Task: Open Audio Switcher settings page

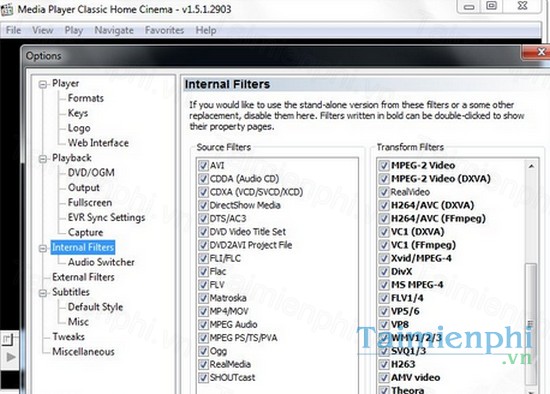Action: (x=101, y=262)
